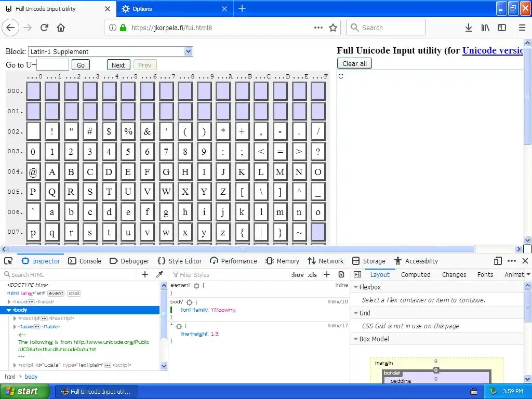
Task: Add new style rule with plus icon
Action: [327, 274]
